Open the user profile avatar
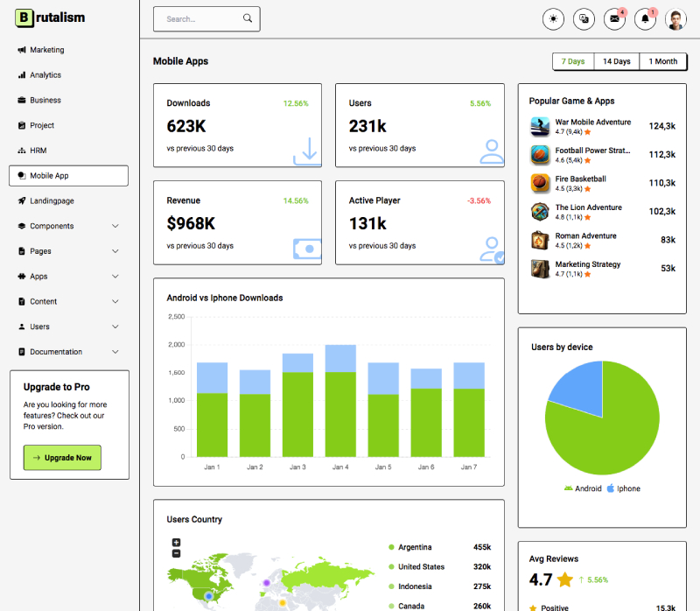This screenshot has width=700, height=611. click(675, 19)
